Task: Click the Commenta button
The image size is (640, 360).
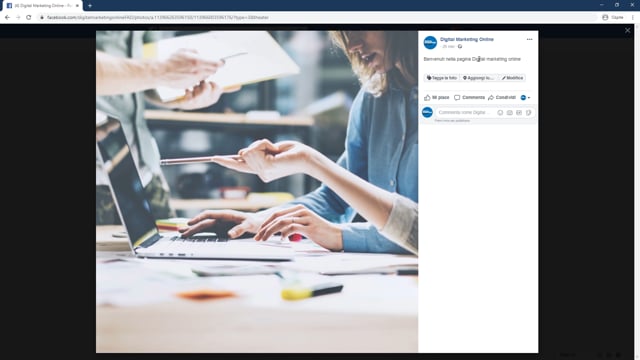Action: pyautogui.click(x=469, y=98)
